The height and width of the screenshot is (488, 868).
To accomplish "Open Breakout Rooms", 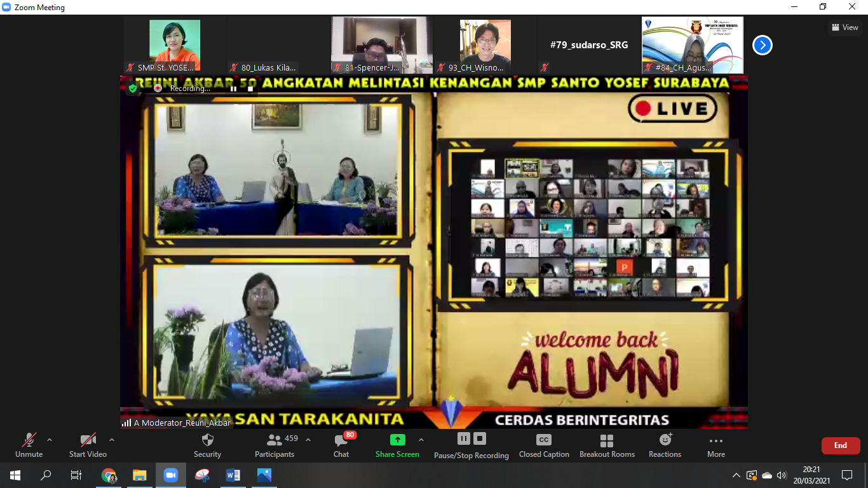I will tap(607, 445).
